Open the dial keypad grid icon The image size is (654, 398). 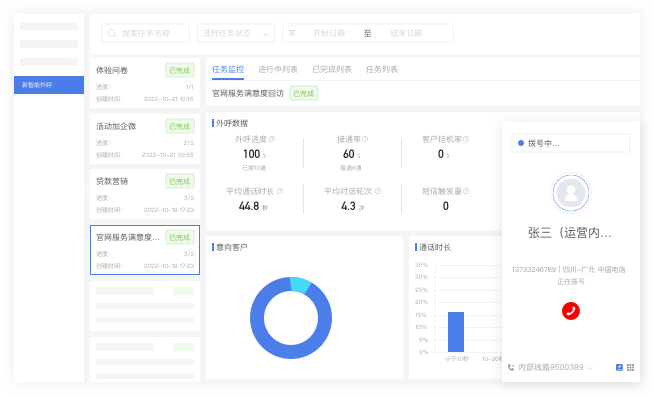[631, 367]
